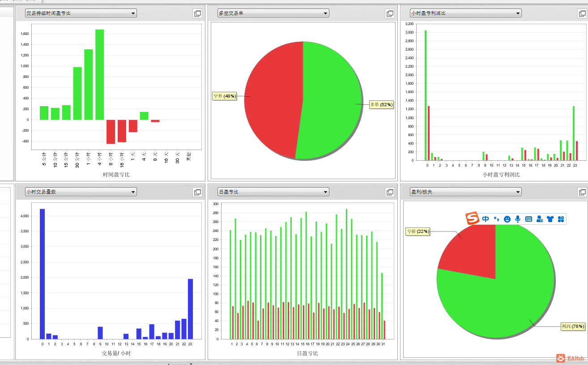Click the green hour 0 profit bar
The height and width of the screenshot is (365, 588).
click(x=426, y=95)
